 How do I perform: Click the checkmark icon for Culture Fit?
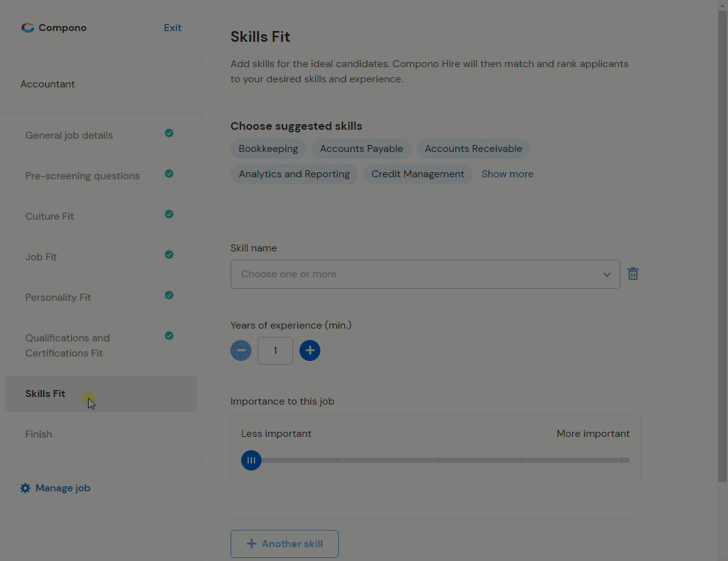tap(169, 214)
